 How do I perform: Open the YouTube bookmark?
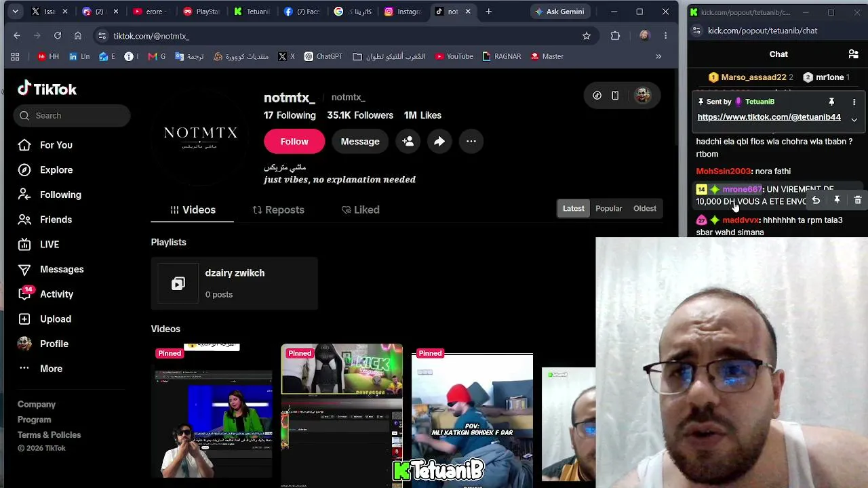(x=454, y=56)
